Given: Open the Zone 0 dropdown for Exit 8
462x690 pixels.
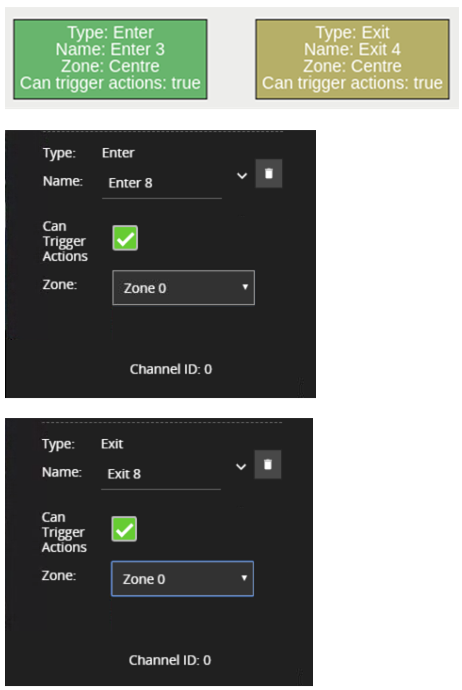Looking at the screenshot, I should pyautogui.click(x=183, y=579).
